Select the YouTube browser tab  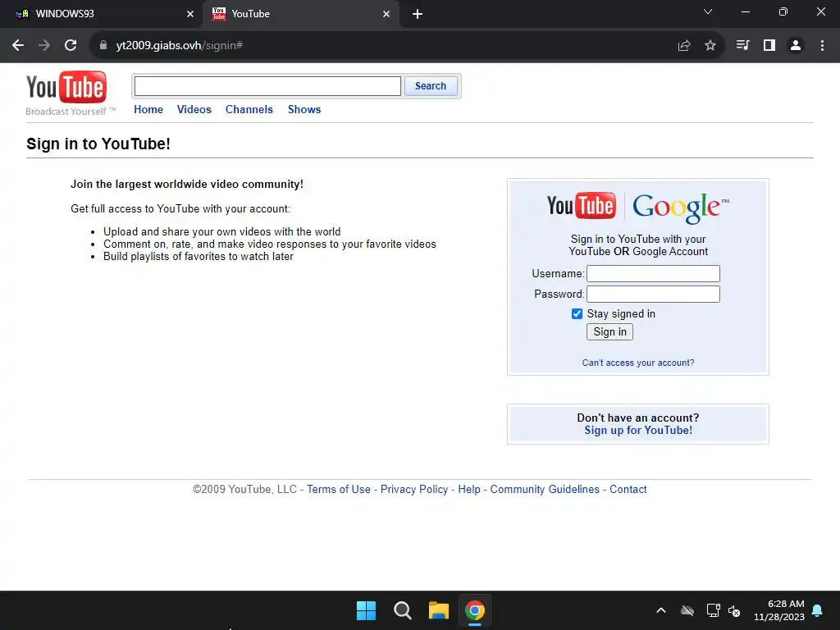click(300, 14)
